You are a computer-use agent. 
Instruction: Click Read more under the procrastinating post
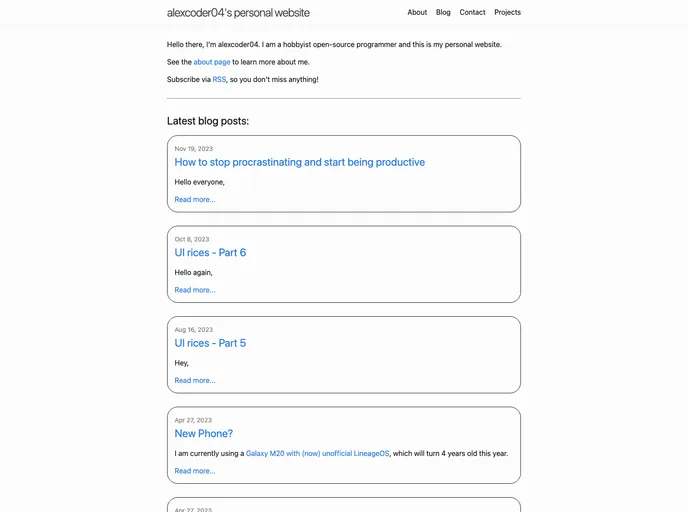195,199
